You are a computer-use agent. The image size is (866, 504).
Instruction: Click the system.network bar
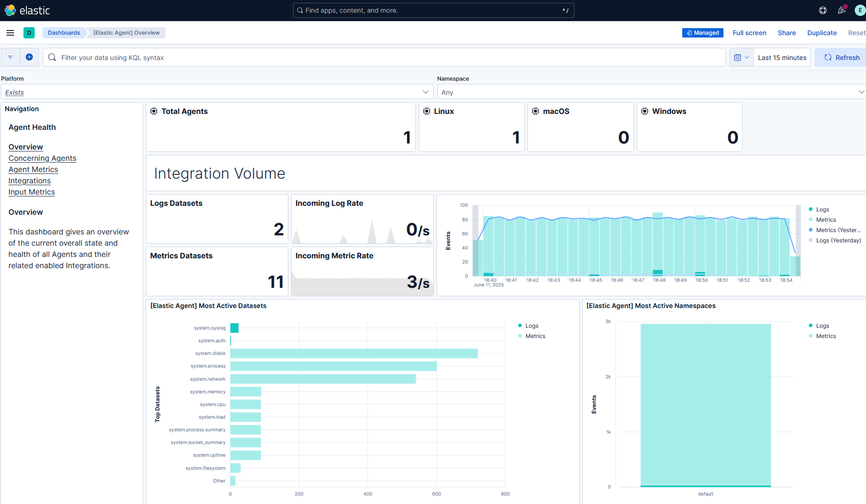(323, 379)
